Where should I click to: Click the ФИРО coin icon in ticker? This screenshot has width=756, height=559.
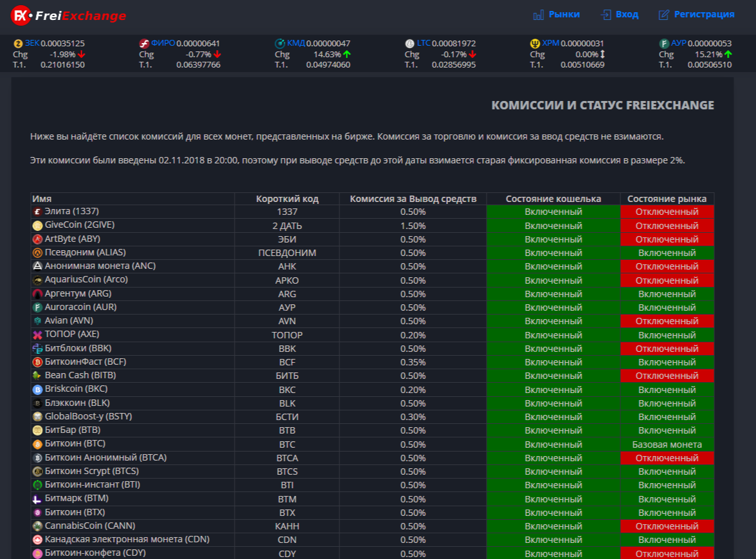pyautogui.click(x=144, y=43)
